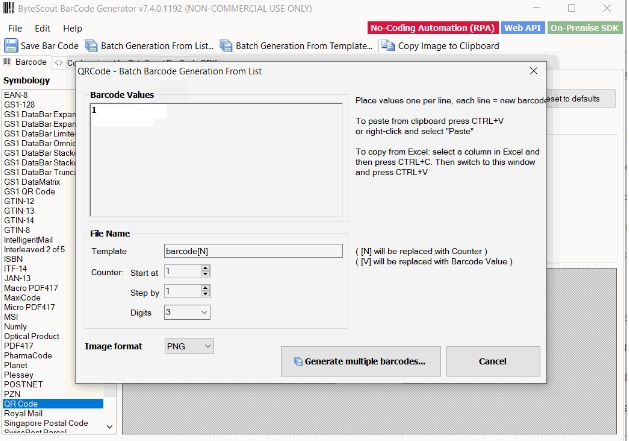Click in the Barcode Values text area
The height and width of the screenshot is (441, 629).
click(215, 160)
